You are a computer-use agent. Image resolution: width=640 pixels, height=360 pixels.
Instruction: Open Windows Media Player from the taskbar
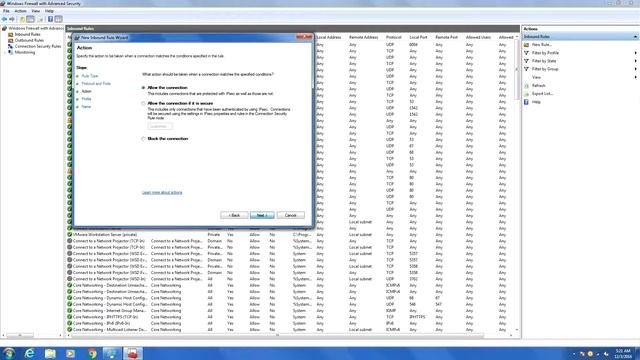point(71,353)
